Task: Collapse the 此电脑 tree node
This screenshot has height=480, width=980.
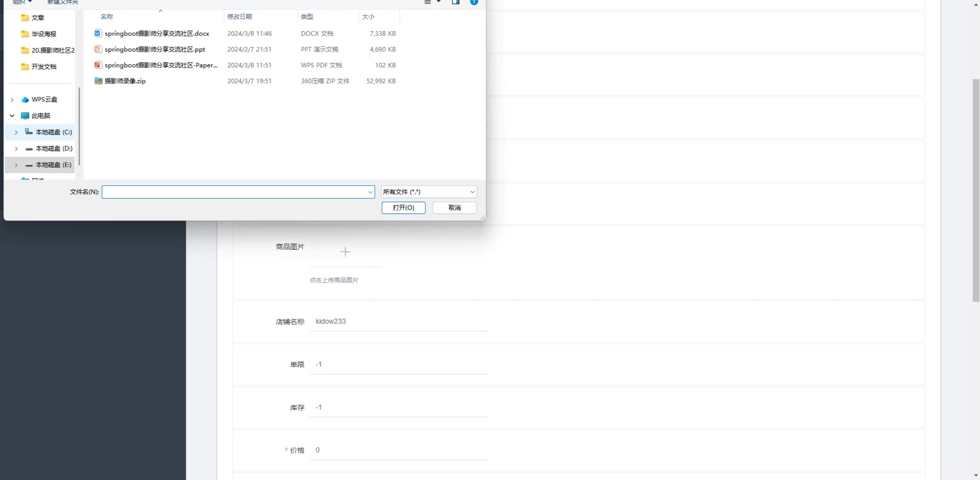Action: point(12,116)
